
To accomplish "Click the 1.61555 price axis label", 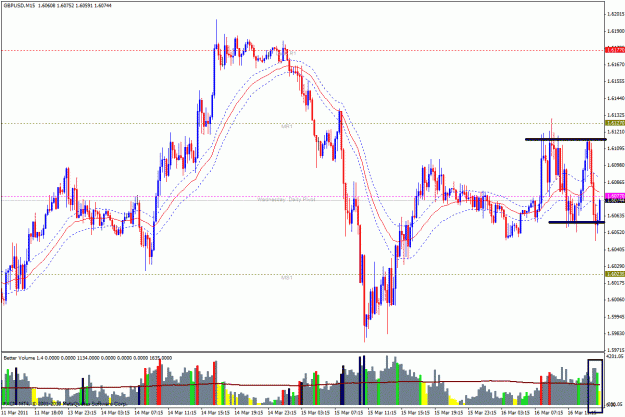I will coord(615,81).
